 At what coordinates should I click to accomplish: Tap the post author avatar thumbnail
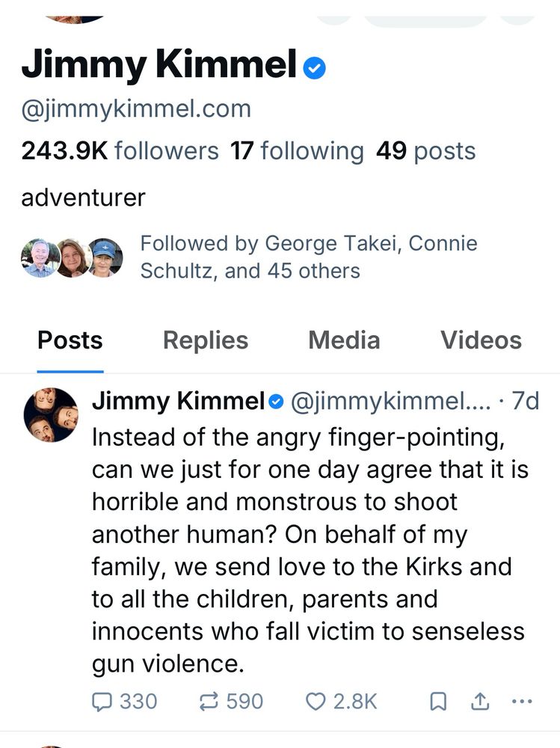tap(51, 415)
